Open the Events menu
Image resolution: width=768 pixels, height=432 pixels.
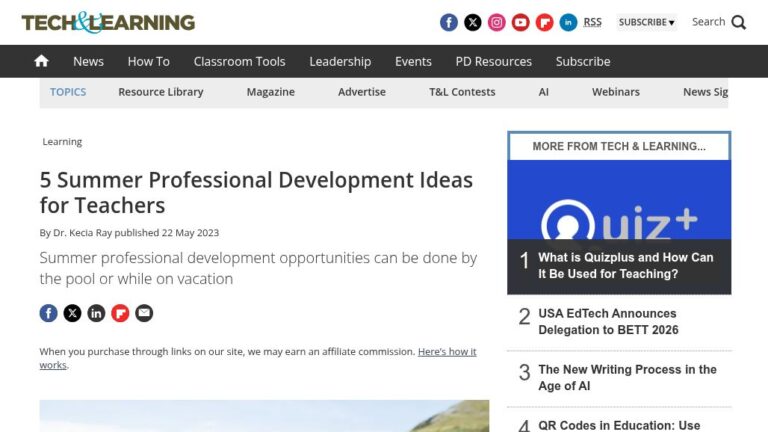point(413,61)
